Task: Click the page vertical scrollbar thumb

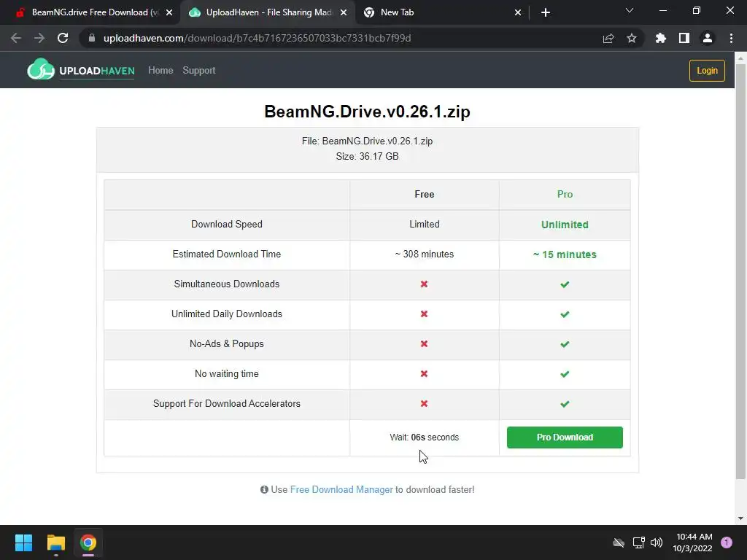Action: [740, 271]
